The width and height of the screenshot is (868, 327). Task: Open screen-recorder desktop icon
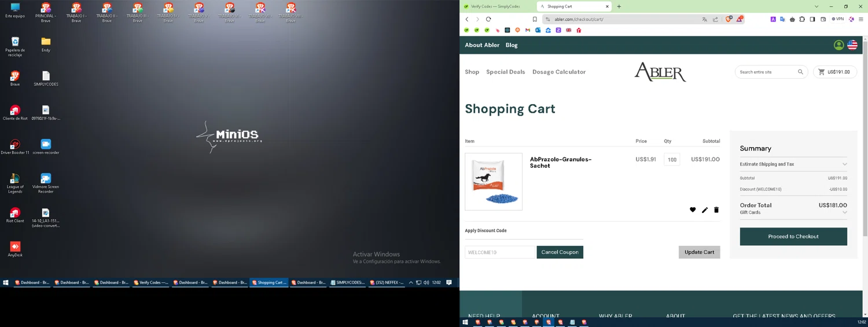click(46, 146)
